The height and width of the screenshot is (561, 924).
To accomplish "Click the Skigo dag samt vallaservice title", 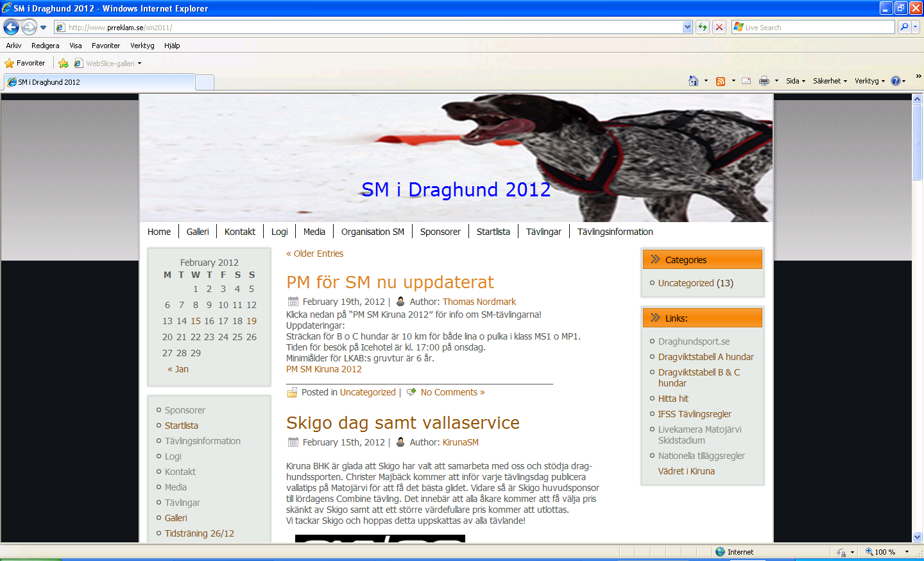I will pyautogui.click(x=403, y=422).
